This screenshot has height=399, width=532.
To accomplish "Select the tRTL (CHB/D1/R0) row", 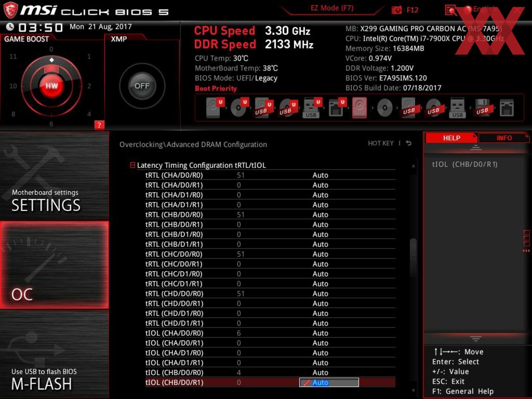I will click(270, 234).
